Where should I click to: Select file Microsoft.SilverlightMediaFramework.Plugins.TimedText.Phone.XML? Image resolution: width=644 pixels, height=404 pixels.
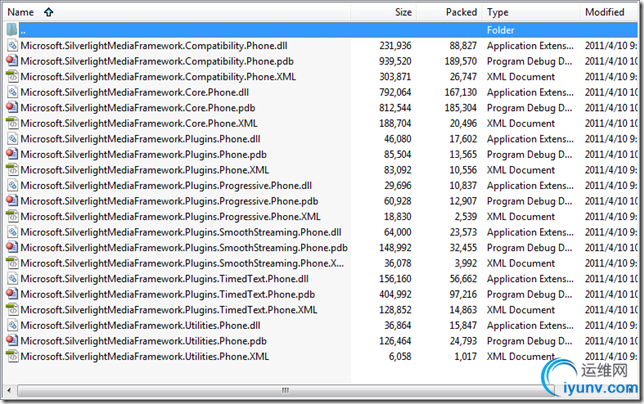coord(169,310)
